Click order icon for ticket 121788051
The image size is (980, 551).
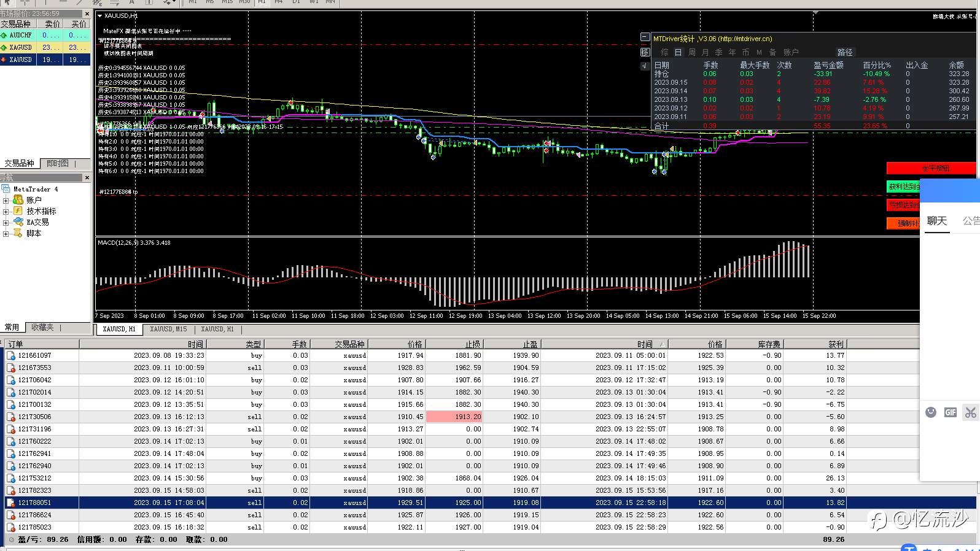coord(11,503)
